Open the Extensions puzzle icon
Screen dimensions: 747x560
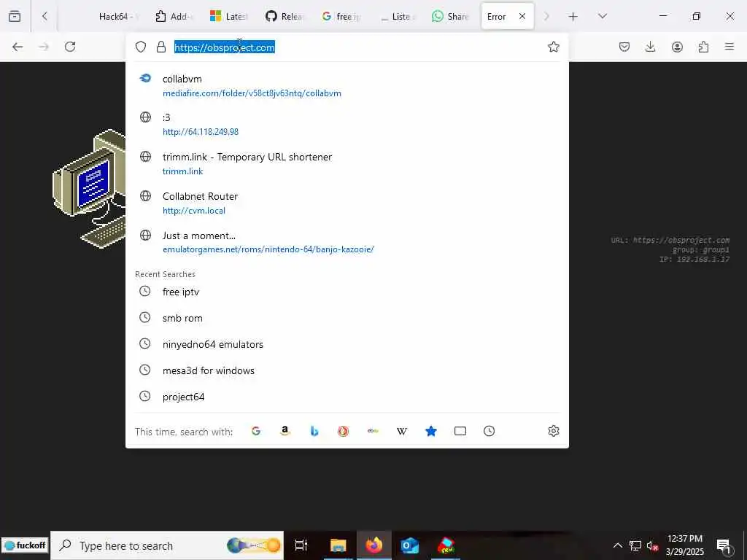coord(703,47)
